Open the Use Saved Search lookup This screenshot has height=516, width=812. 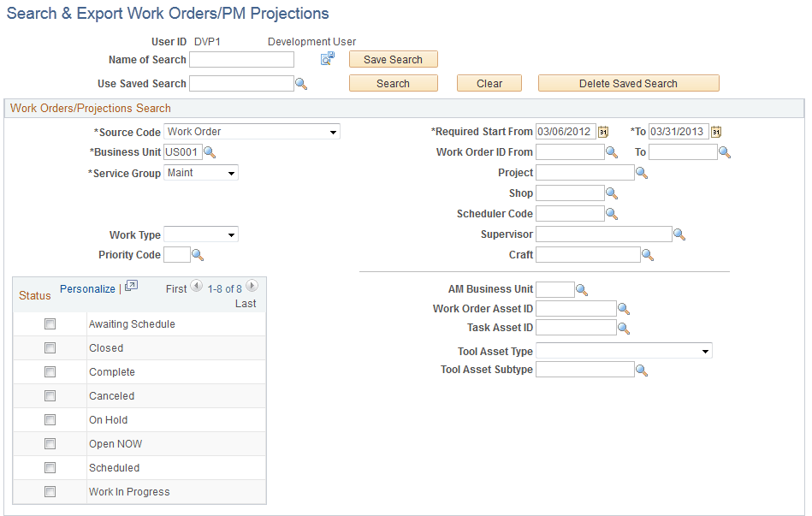301,83
